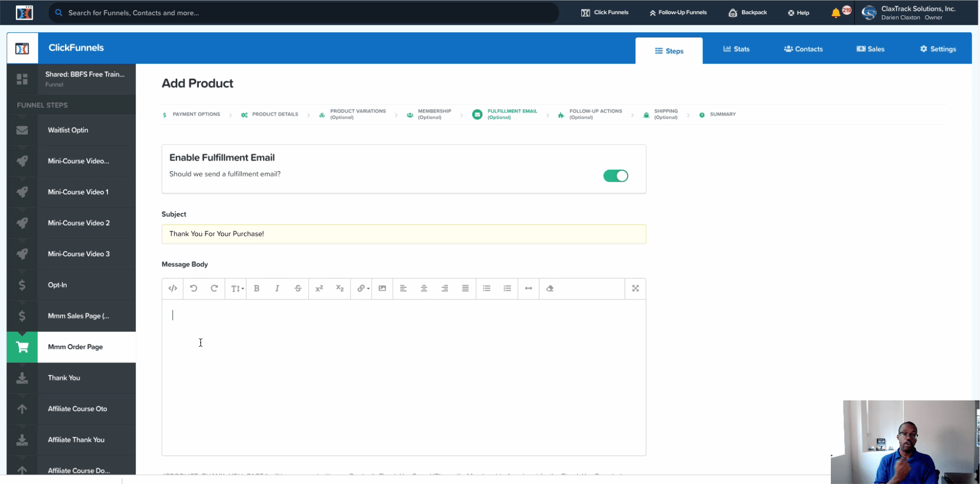The height and width of the screenshot is (484, 980).
Task: Disable the fulfillment email toggle
Action: point(616,176)
